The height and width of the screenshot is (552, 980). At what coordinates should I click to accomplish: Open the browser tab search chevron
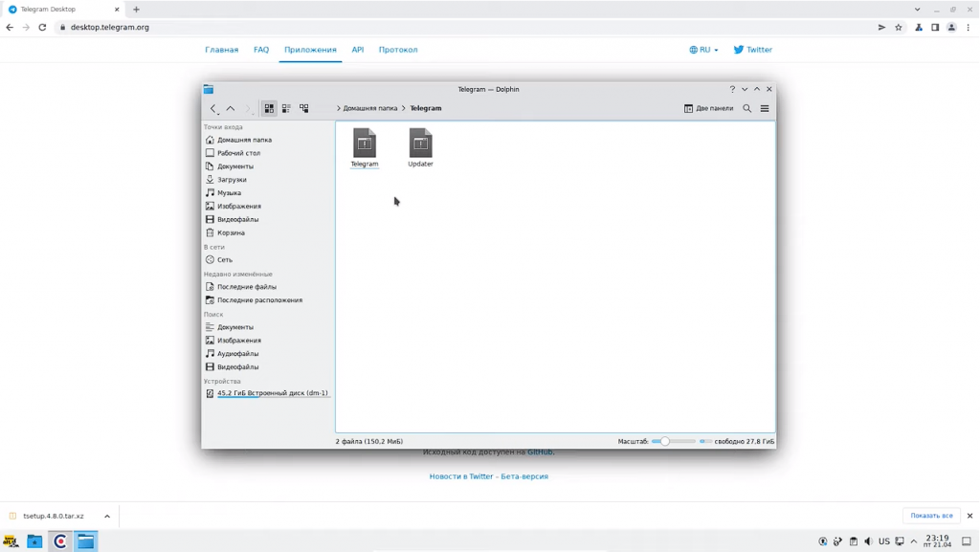[x=917, y=10]
